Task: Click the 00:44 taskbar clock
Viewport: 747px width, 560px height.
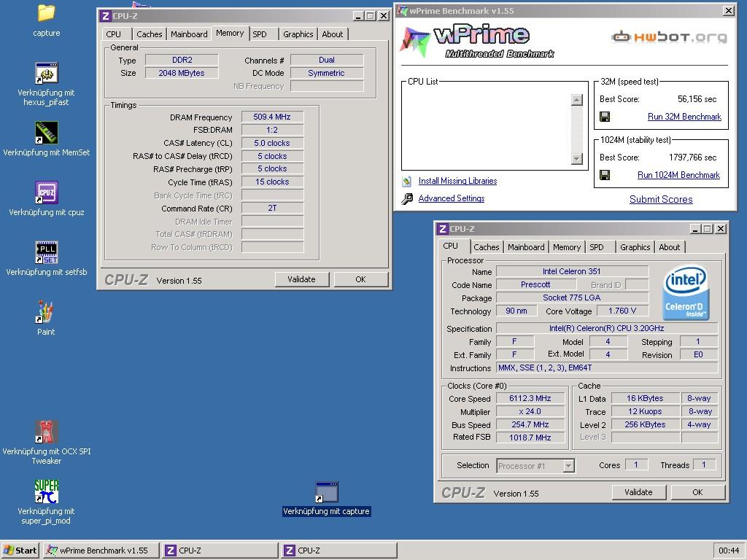Action: point(729,551)
